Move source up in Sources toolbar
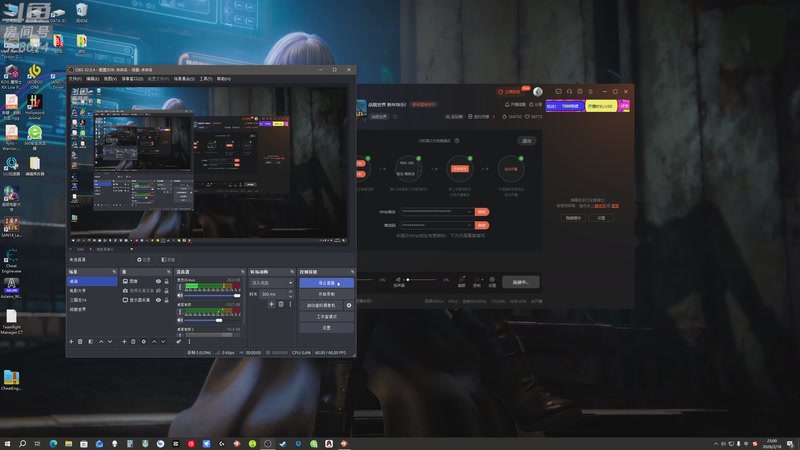 click(154, 341)
